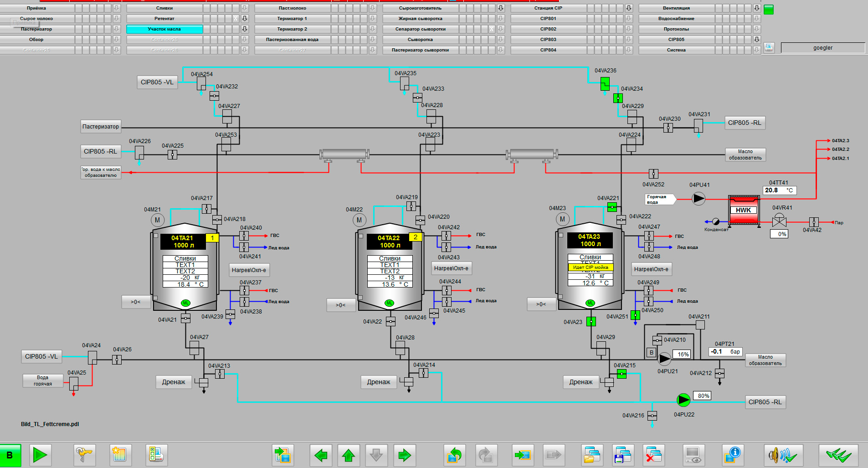Expand the arrow next to Сыроизготовитель

click(501, 8)
